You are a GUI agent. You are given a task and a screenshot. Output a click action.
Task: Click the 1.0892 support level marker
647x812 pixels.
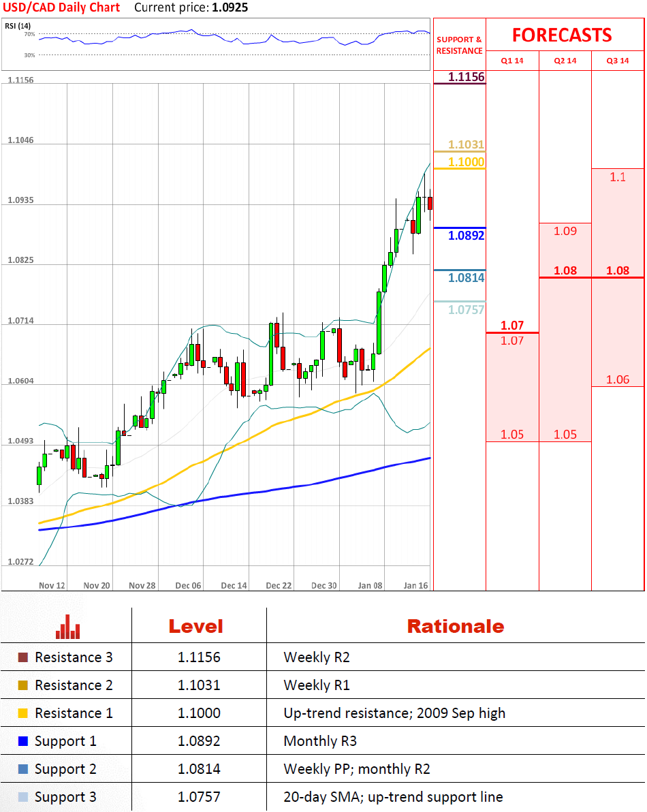point(466,236)
